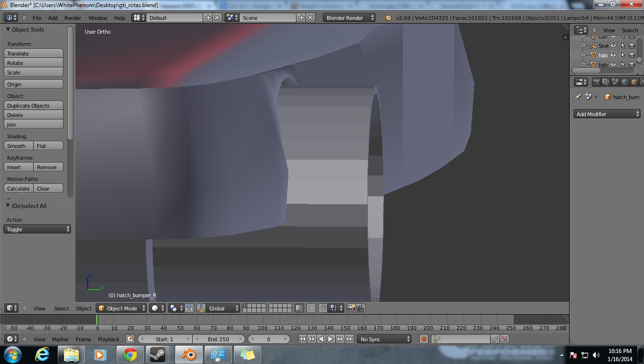
Task: Open the Object Mode dropdown
Action: [121, 308]
